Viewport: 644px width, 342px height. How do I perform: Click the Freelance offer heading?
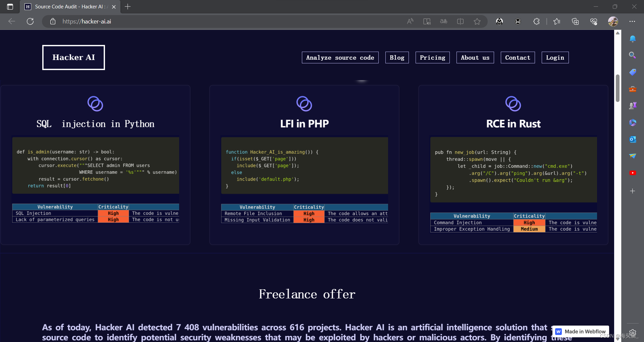click(307, 294)
